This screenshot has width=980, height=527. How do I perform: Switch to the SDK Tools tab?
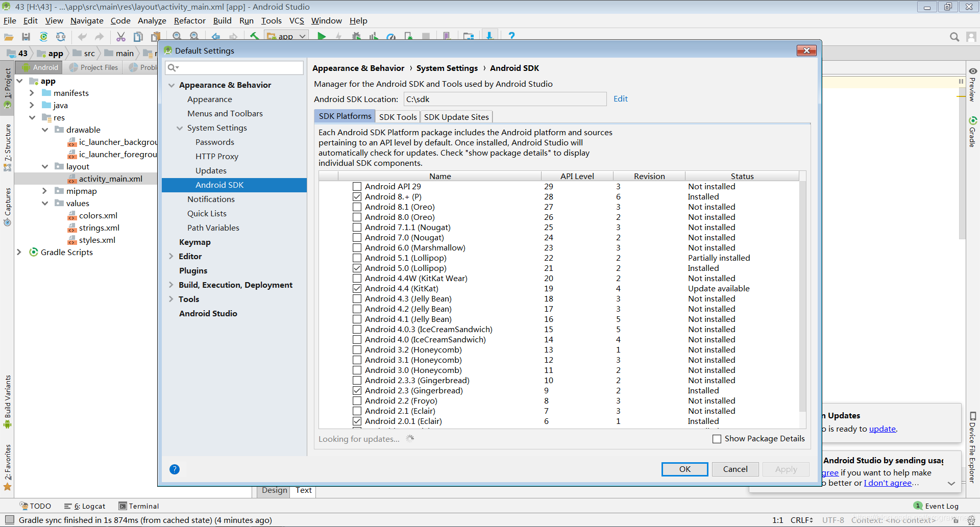click(398, 117)
